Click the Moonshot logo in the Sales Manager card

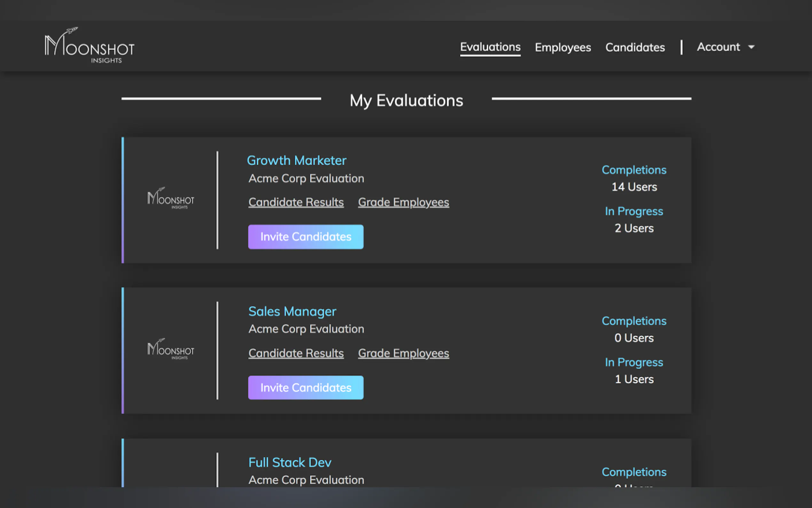tap(170, 349)
